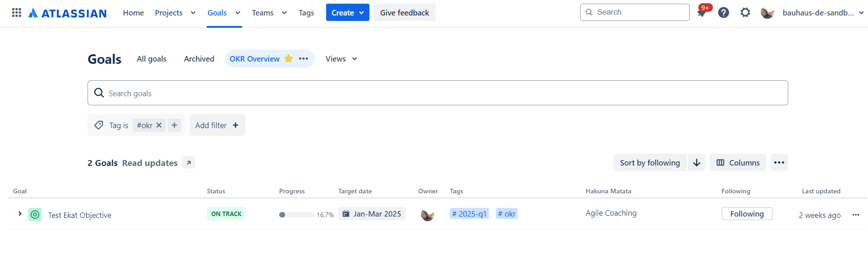This screenshot has width=868, height=264.
Task: Click the Test Ekat Objective goal icon
Action: click(x=35, y=214)
